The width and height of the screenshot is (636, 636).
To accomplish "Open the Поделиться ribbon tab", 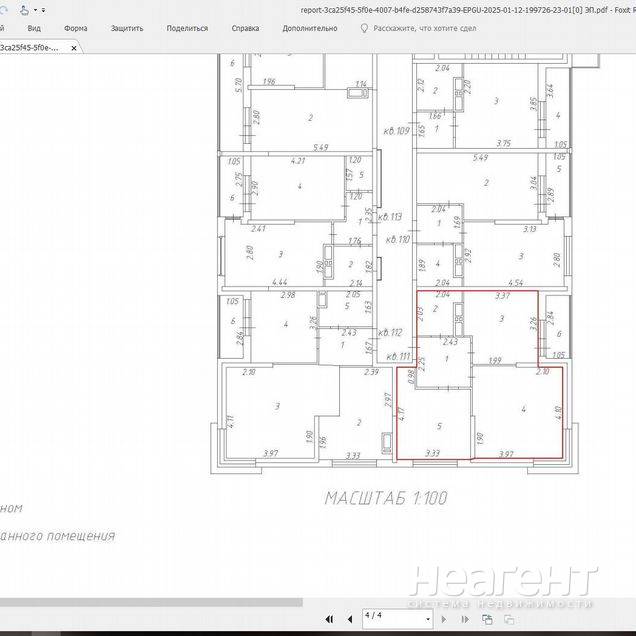I will tap(187, 28).
